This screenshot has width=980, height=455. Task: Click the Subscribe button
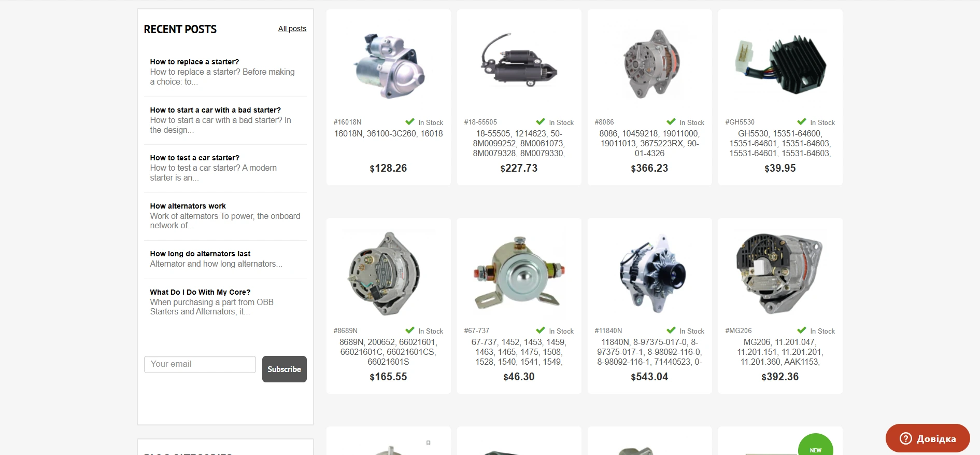[x=285, y=369]
